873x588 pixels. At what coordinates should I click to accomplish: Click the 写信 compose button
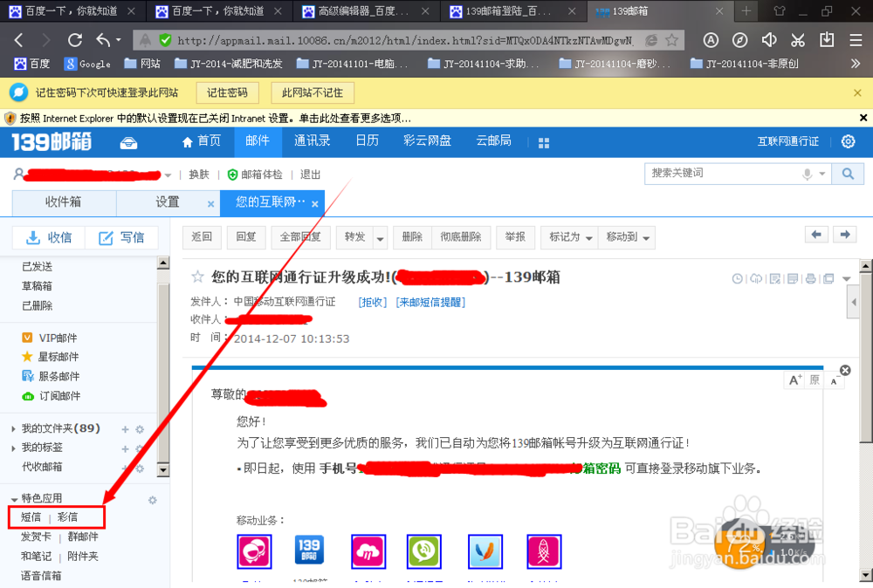pos(121,238)
